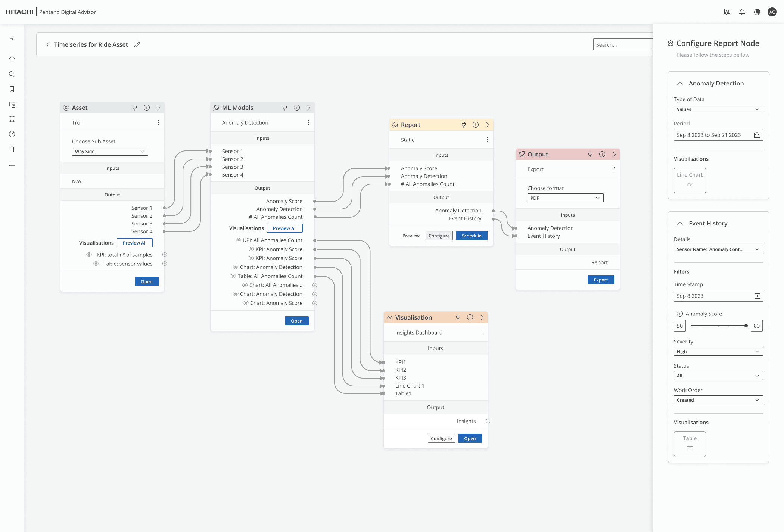Screen dimensions: 784x532
Task: Toggle visibility of KPI: All Anomalies Count
Action: [x=238, y=240]
